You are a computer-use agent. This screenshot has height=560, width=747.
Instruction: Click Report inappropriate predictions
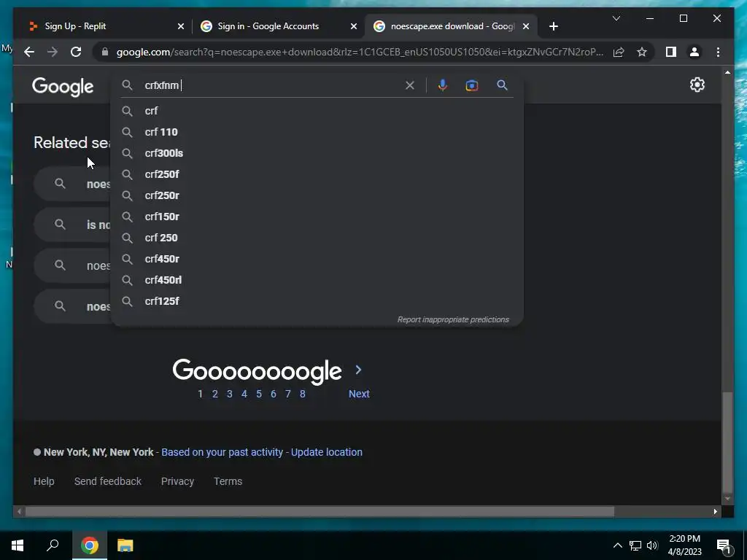coord(453,319)
